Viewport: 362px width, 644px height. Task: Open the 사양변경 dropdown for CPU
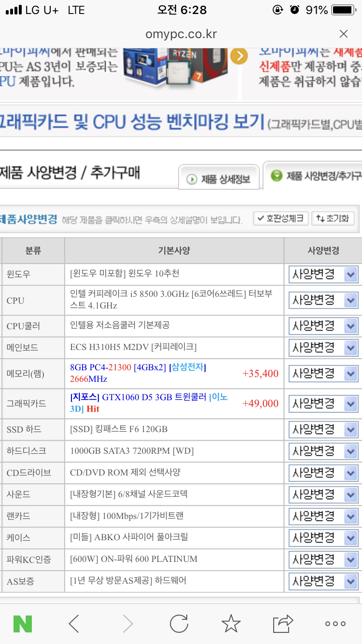pos(323,300)
